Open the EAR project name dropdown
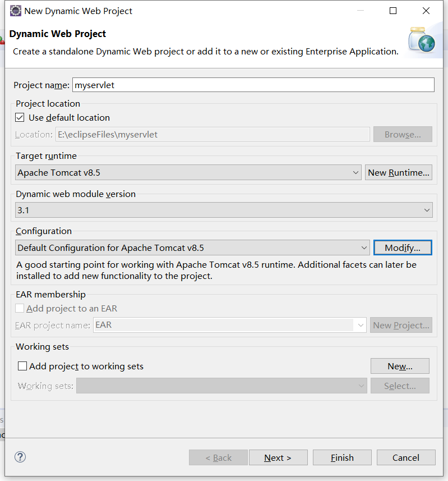The height and width of the screenshot is (481, 448). click(x=361, y=325)
